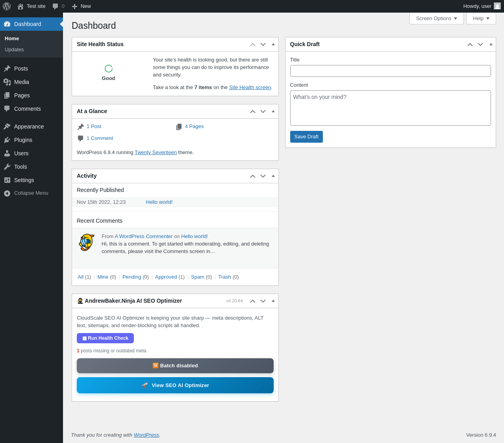Collapse the Site Health Status panel

pos(273,45)
